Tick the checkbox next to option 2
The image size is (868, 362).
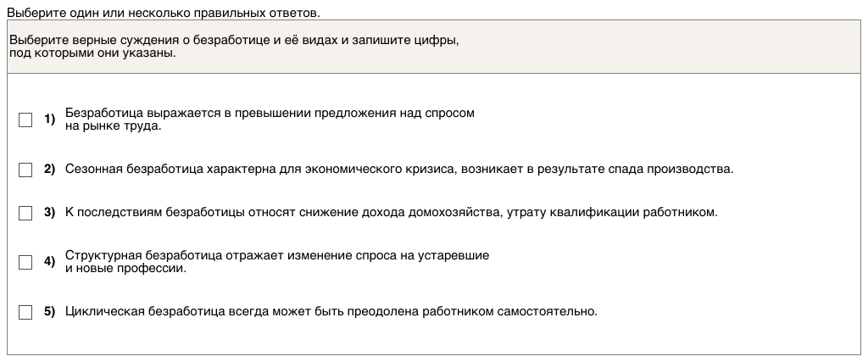[x=25, y=170]
